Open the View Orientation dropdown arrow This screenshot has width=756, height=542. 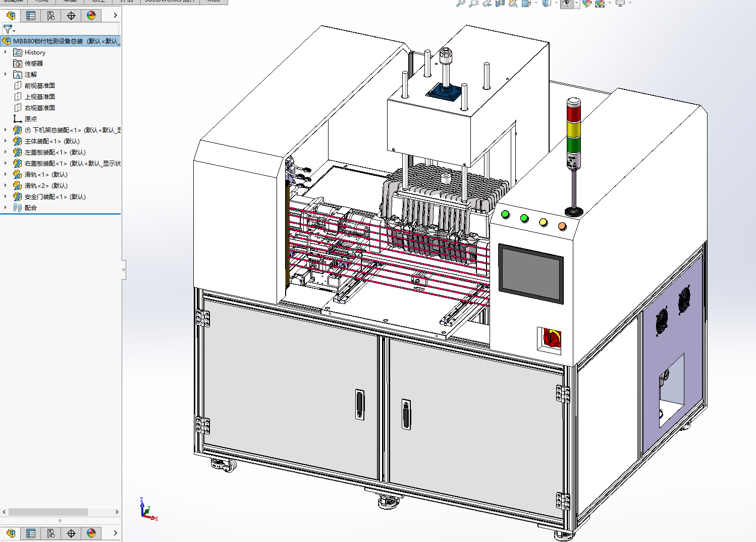[x=536, y=3]
